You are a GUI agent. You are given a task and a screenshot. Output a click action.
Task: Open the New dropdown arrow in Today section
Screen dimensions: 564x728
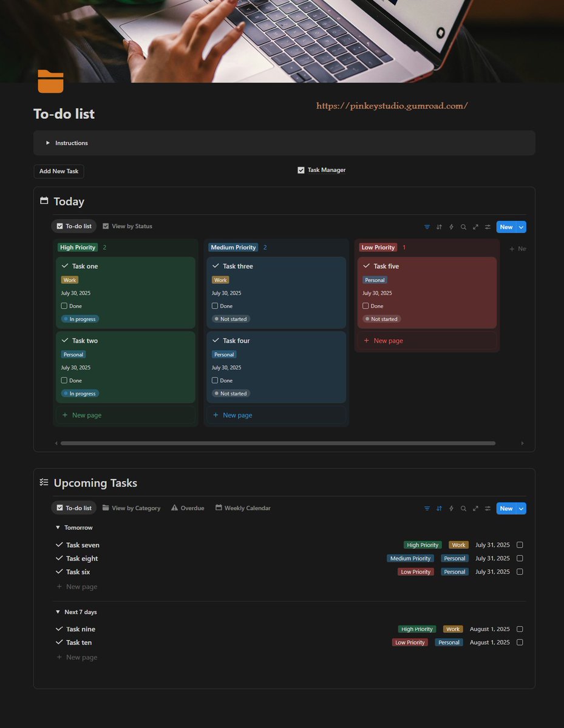pyautogui.click(x=521, y=227)
